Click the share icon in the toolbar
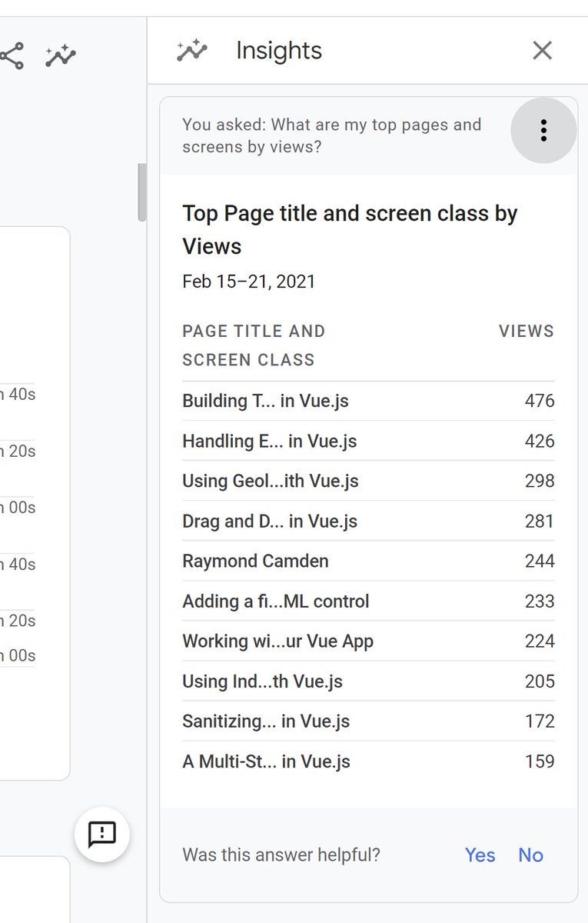The width and height of the screenshot is (588, 923). (x=12, y=55)
